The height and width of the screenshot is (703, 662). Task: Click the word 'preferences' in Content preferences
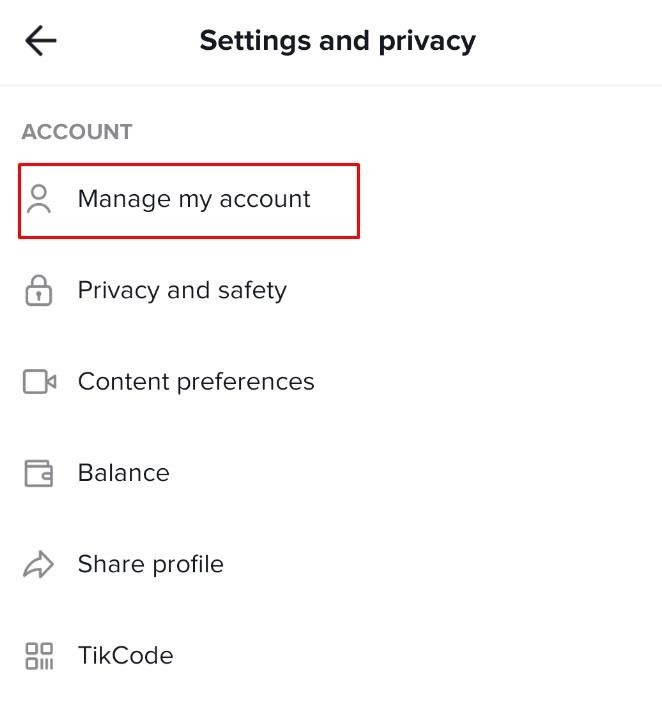tap(254, 382)
